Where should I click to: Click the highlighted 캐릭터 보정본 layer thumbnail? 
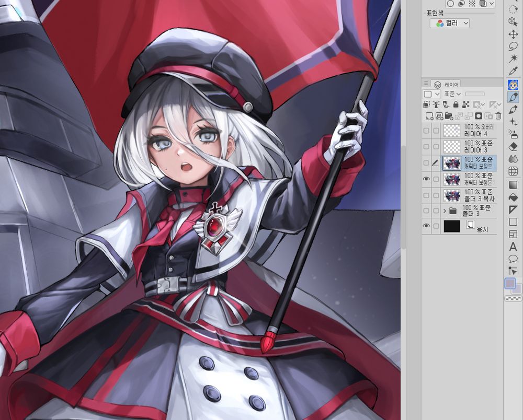(452, 163)
